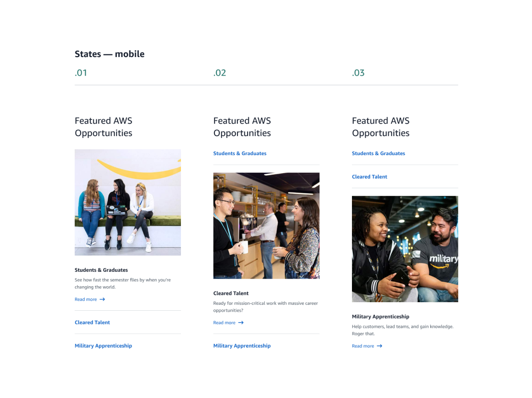Click the photo of three women on bench
This screenshot has width=532, height=398.
(x=128, y=202)
